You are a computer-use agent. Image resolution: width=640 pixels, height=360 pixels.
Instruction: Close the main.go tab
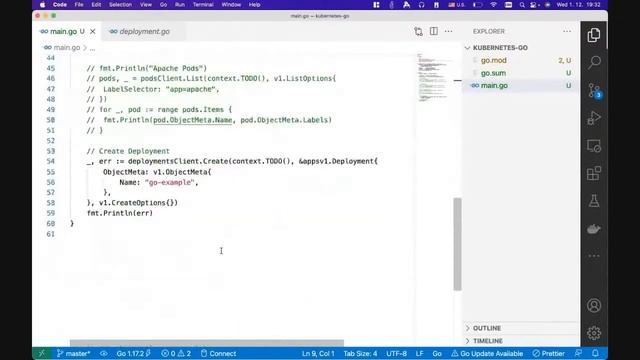[x=93, y=31]
